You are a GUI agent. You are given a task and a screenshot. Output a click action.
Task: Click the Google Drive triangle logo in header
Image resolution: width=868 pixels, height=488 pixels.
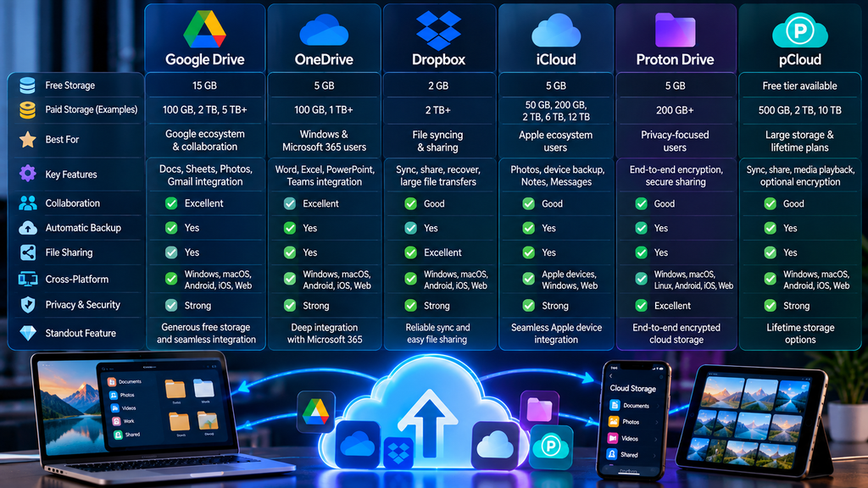coord(205,29)
